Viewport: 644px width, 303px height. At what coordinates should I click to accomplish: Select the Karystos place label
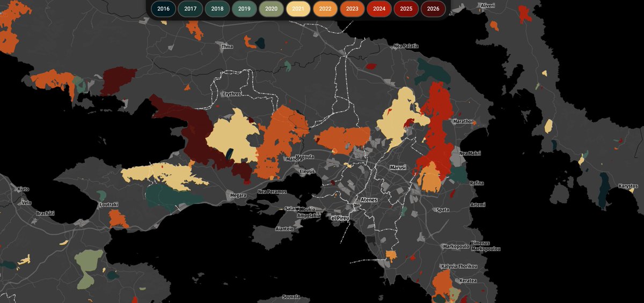627,186
